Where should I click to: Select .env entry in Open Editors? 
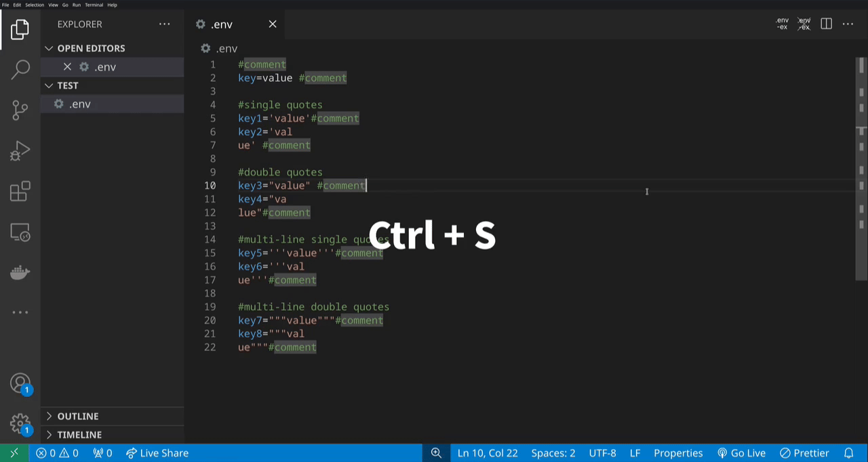coord(113,66)
